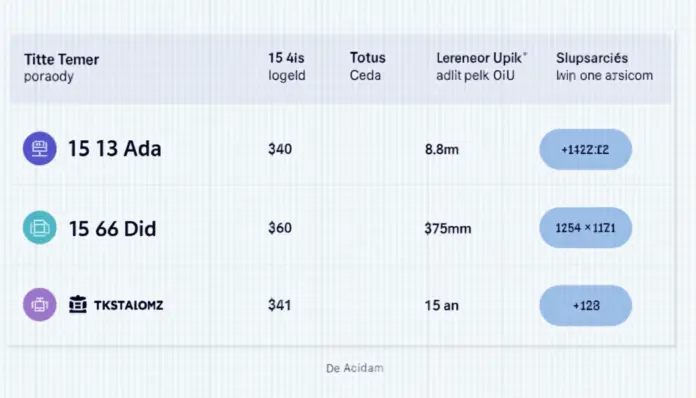The width and height of the screenshot is (696, 398).
Task: Click the 8.8m value in first row
Action: point(442,150)
